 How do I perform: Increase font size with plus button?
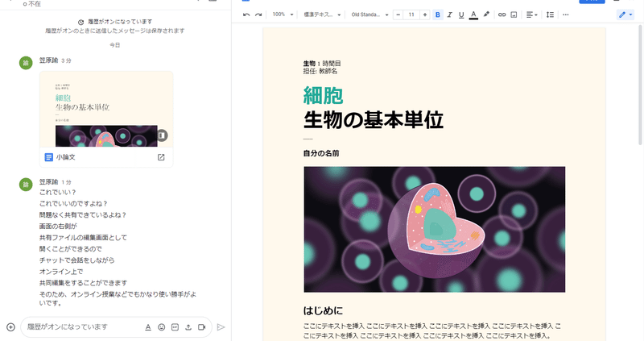tap(425, 15)
